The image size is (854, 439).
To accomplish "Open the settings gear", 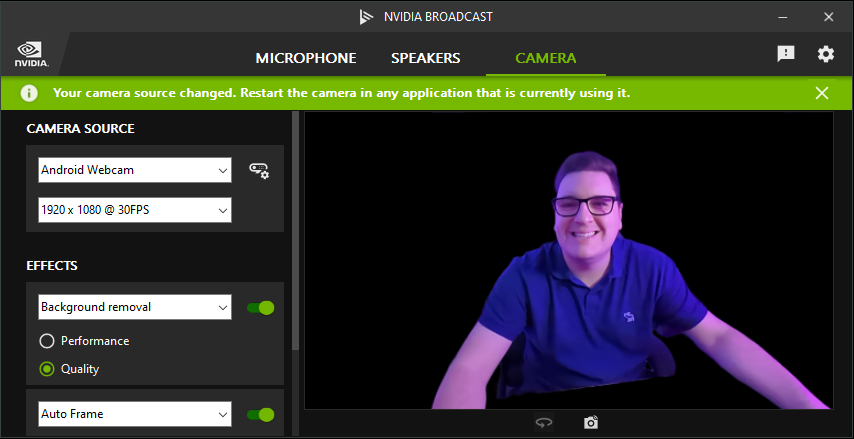I will pos(825,54).
